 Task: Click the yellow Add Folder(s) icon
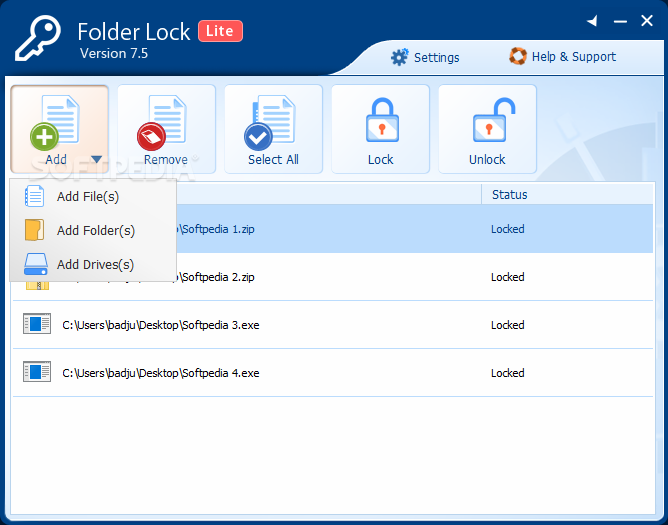[x=35, y=230]
